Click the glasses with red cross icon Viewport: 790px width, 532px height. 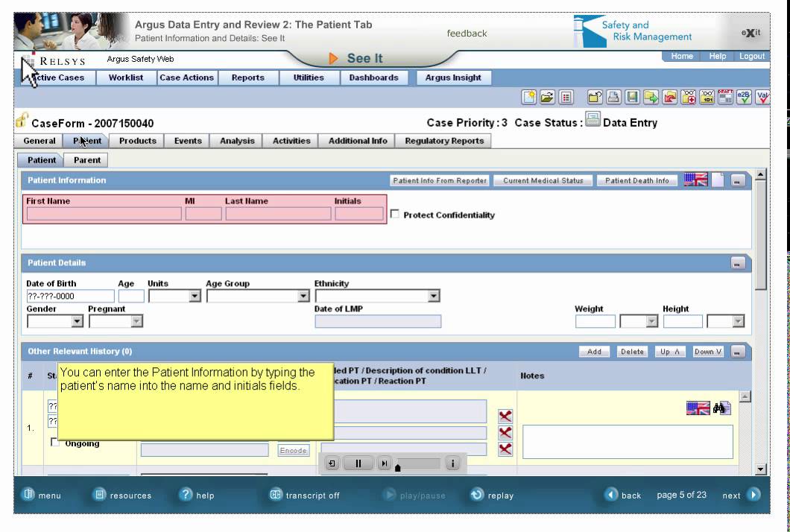688,97
